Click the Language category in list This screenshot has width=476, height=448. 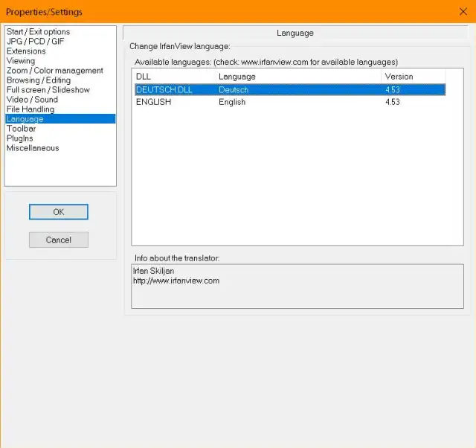click(25, 119)
